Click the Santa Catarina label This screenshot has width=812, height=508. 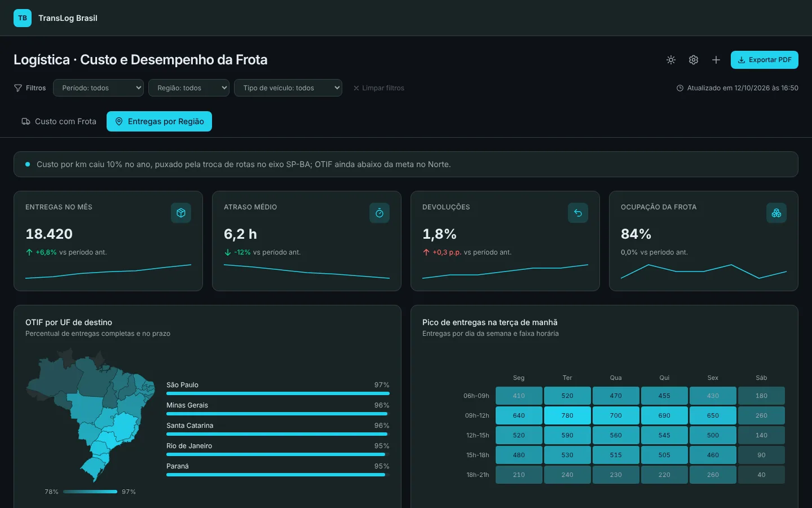190,426
